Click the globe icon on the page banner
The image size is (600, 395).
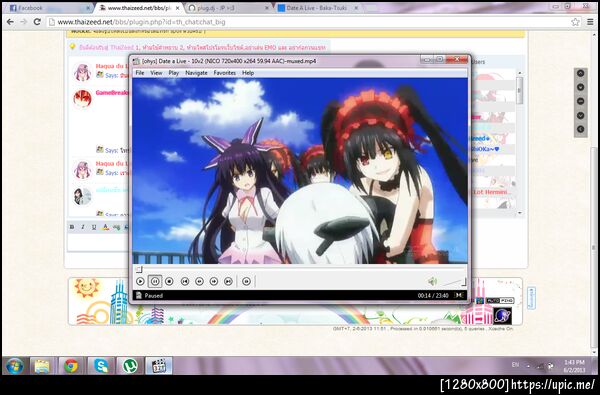502,315
